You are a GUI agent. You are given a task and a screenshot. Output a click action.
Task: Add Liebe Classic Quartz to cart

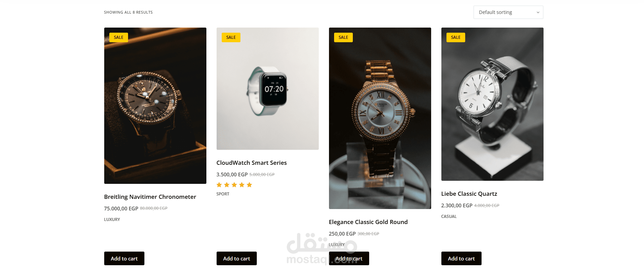461,258
